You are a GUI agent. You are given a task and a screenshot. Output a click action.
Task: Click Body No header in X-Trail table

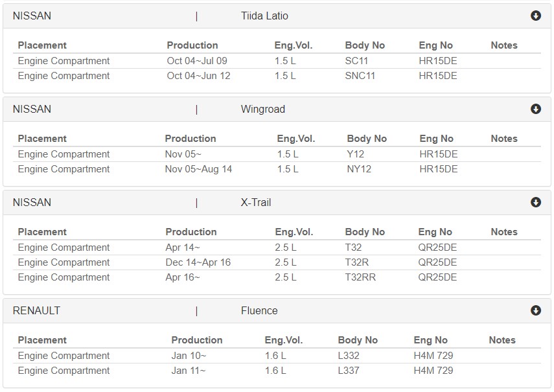point(365,232)
